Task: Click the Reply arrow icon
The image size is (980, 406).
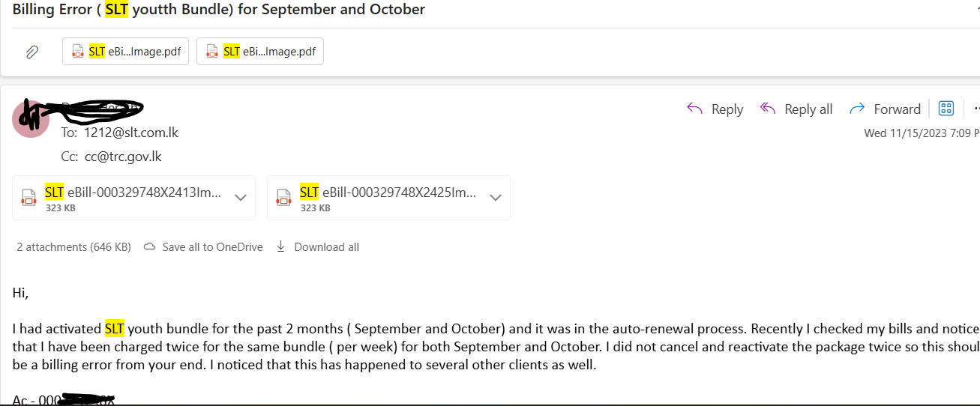Action: 695,109
